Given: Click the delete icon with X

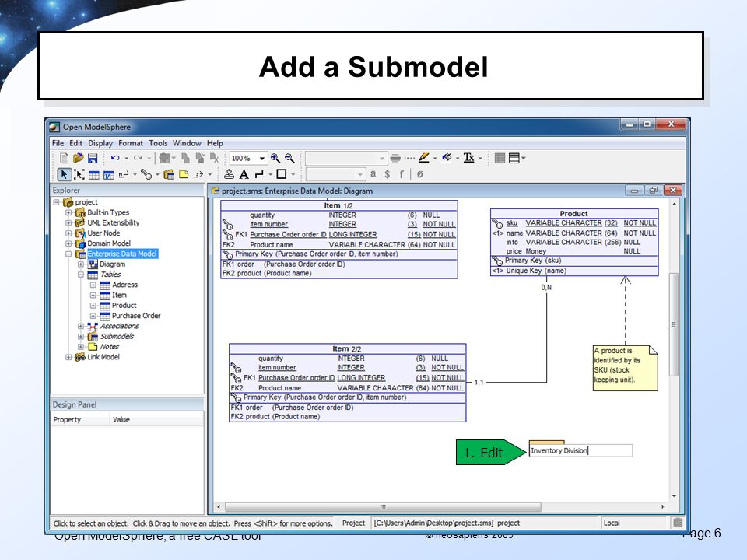Looking at the screenshot, I should coord(215,158).
